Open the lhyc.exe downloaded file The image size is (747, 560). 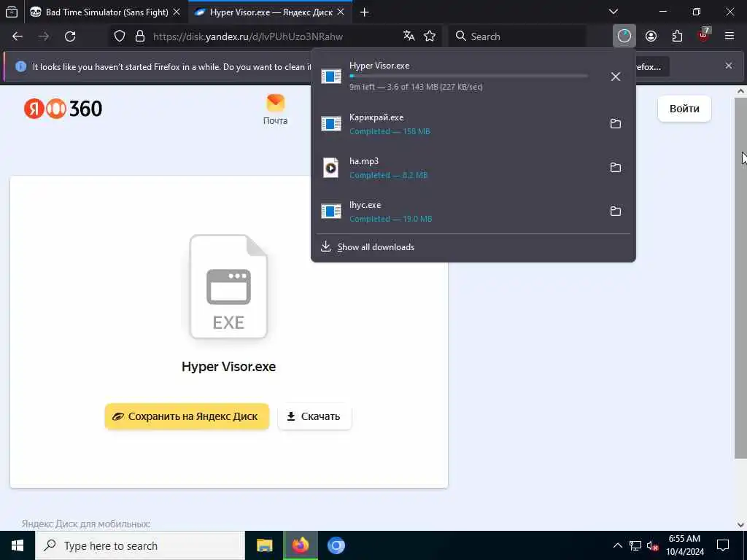point(457,211)
